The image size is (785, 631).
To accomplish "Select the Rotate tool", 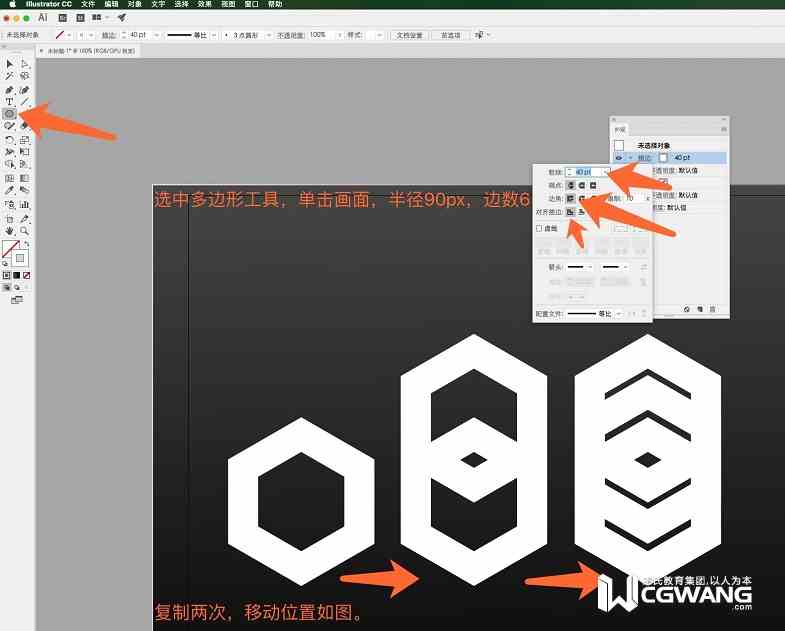I will 9,140.
